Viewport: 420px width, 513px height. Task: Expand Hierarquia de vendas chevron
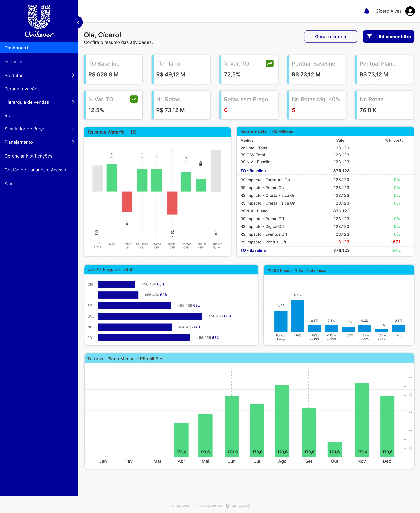(x=73, y=102)
